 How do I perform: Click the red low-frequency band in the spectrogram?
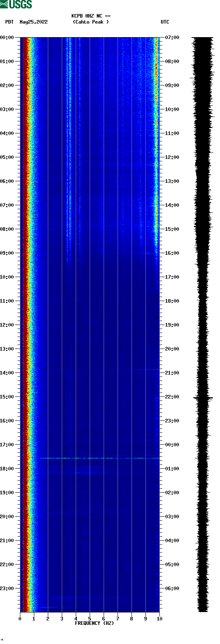point(25,325)
